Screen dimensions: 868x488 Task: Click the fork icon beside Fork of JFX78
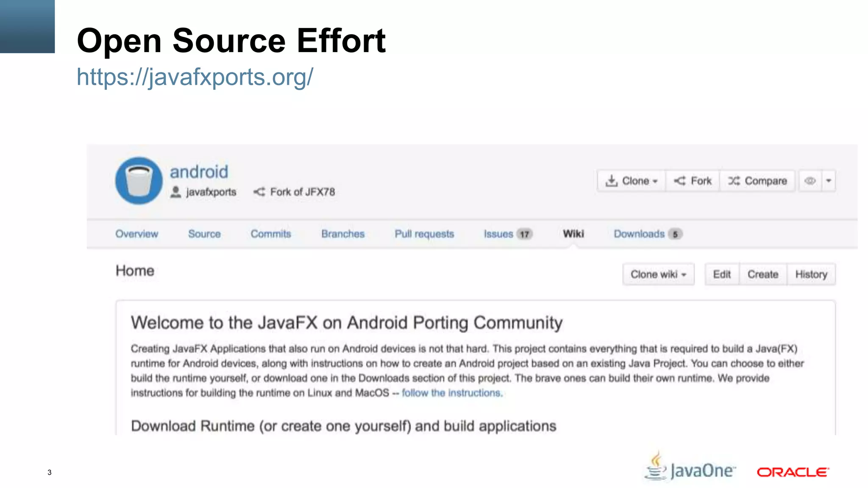tap(259, 192)
